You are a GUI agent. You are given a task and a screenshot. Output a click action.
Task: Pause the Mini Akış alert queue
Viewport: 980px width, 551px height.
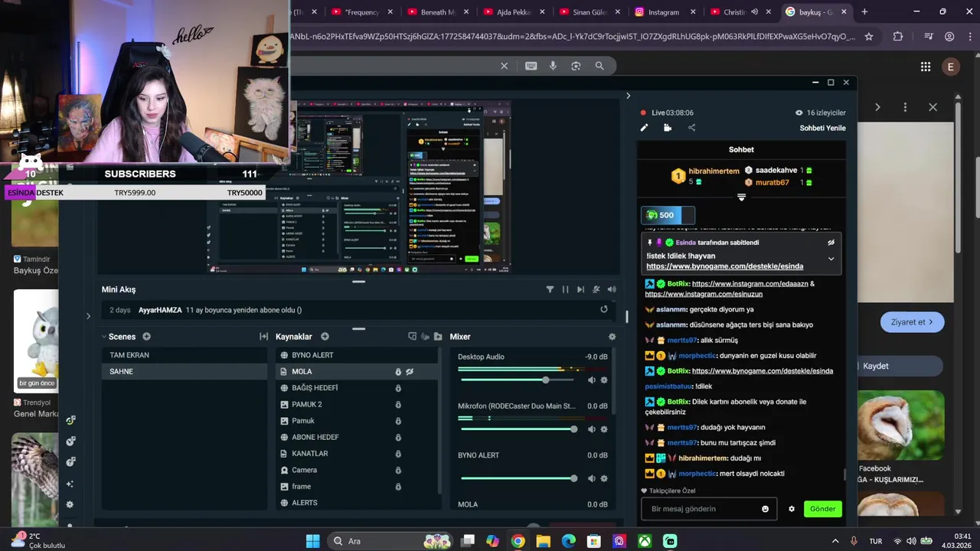click(565, 289)
